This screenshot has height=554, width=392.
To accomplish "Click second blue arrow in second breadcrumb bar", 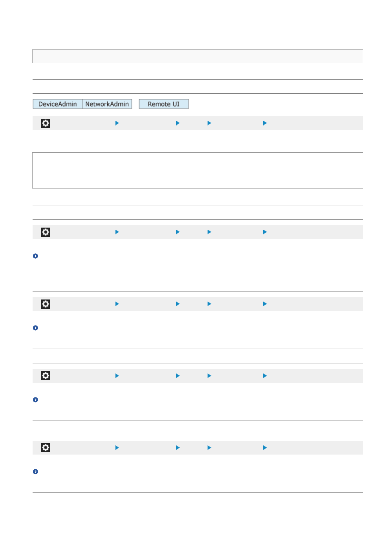I will (178, 232).
